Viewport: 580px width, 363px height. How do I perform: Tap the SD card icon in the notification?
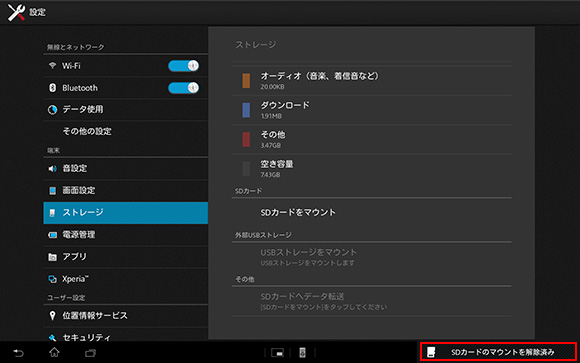pos(431,352)
